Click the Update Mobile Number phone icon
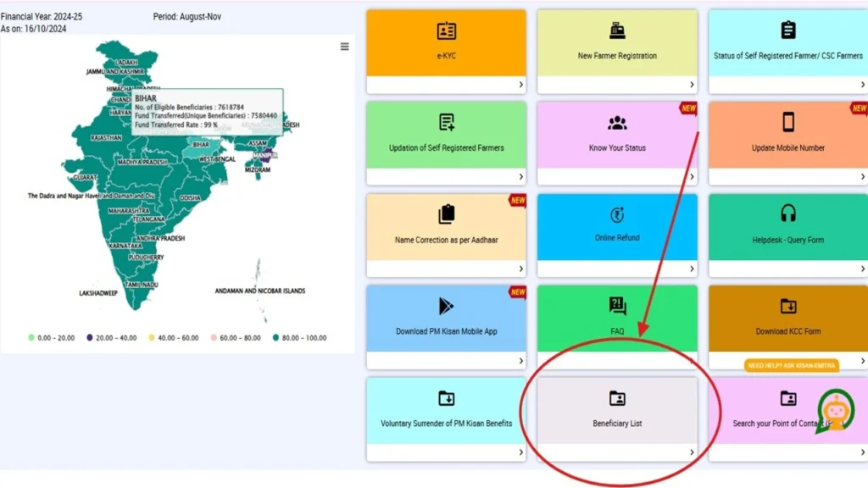 pyautogui.click(x=788, y=122)
